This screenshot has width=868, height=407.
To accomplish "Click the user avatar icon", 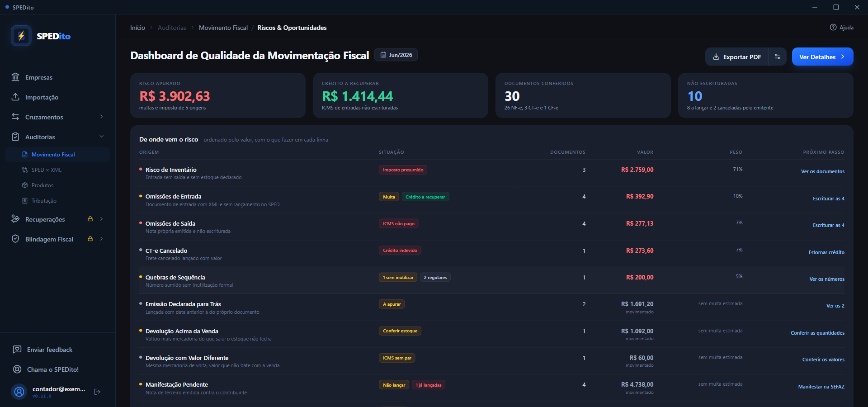I will coord(19,392).
